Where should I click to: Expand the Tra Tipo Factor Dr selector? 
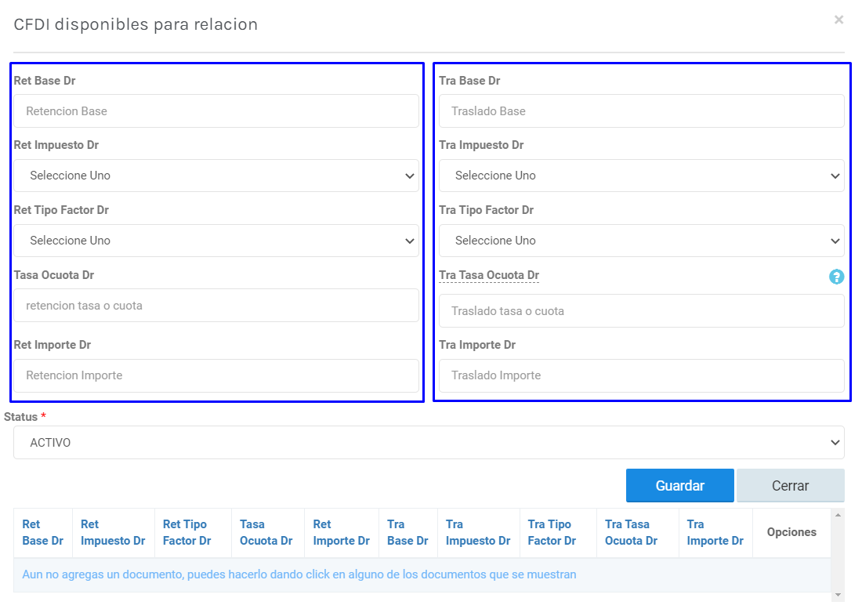(641, 241)
